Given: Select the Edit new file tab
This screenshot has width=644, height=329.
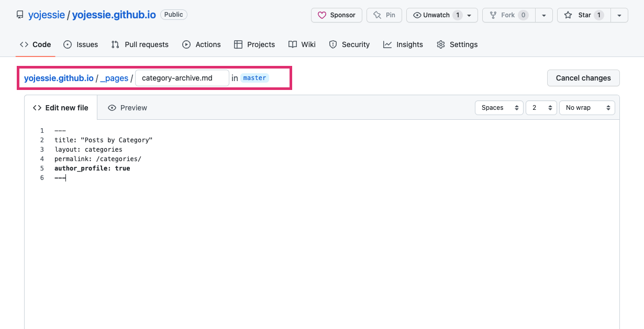Looking at the screenshot, I should pyautogui.click(x=61, y=108).
